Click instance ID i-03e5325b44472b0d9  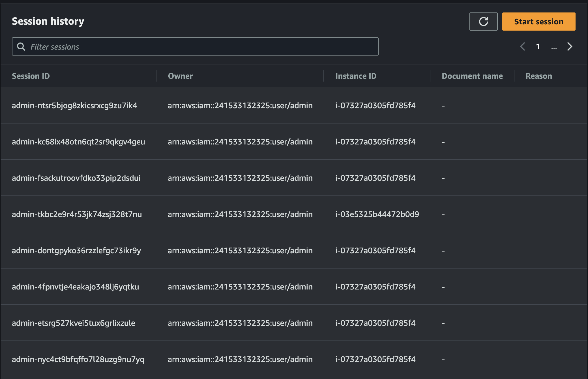coord(377,214)
